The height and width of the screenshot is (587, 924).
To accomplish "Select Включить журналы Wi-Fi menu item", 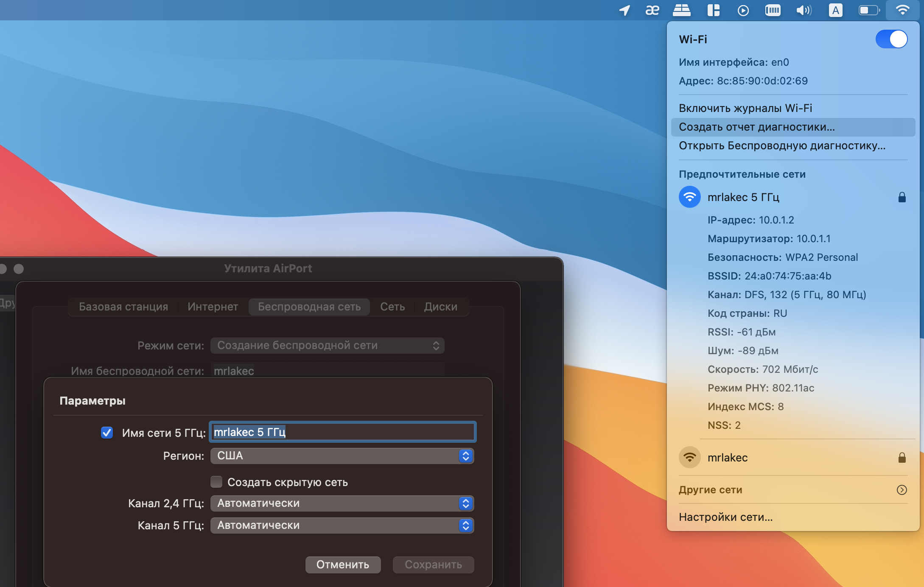I will point(793,108).
